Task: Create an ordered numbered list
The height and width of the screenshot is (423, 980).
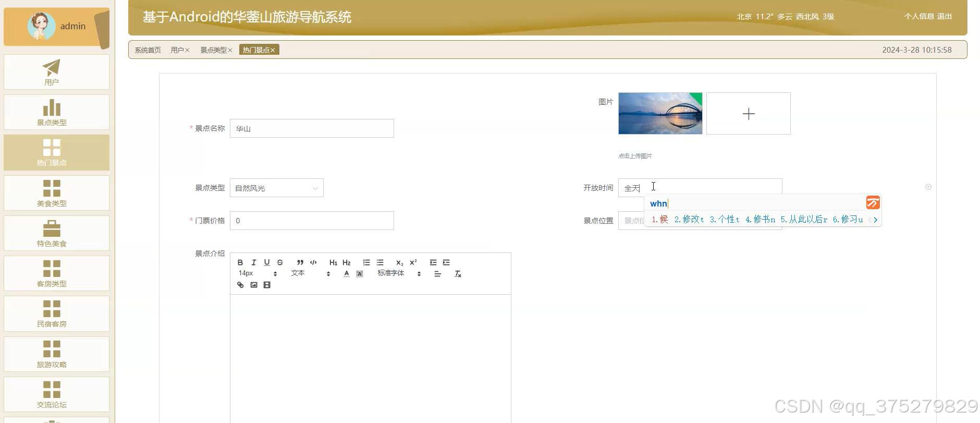Action: (366, 262)
